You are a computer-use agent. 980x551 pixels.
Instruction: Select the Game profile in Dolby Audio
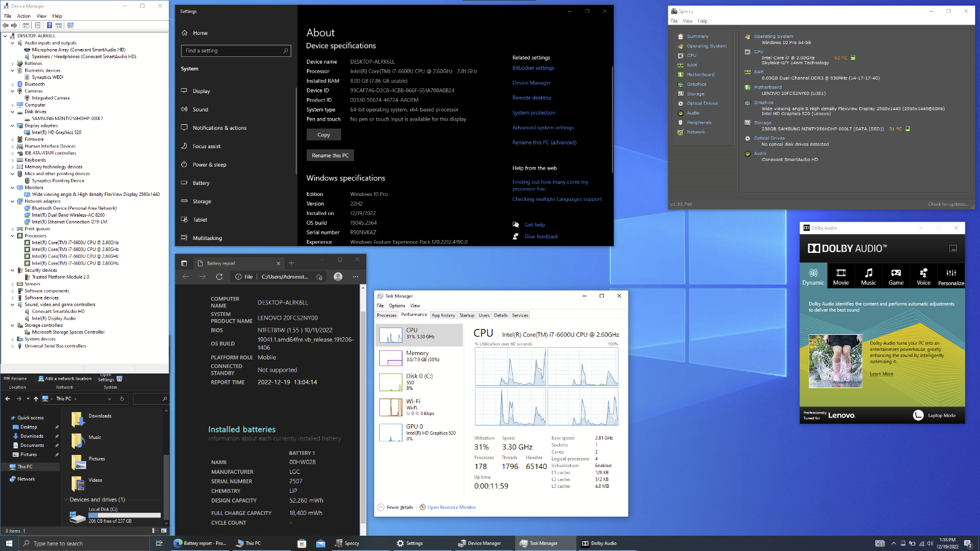[896, 277]
